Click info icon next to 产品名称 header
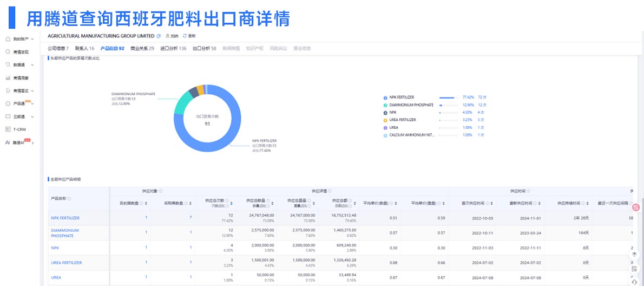644x286 pixels. 69,198
